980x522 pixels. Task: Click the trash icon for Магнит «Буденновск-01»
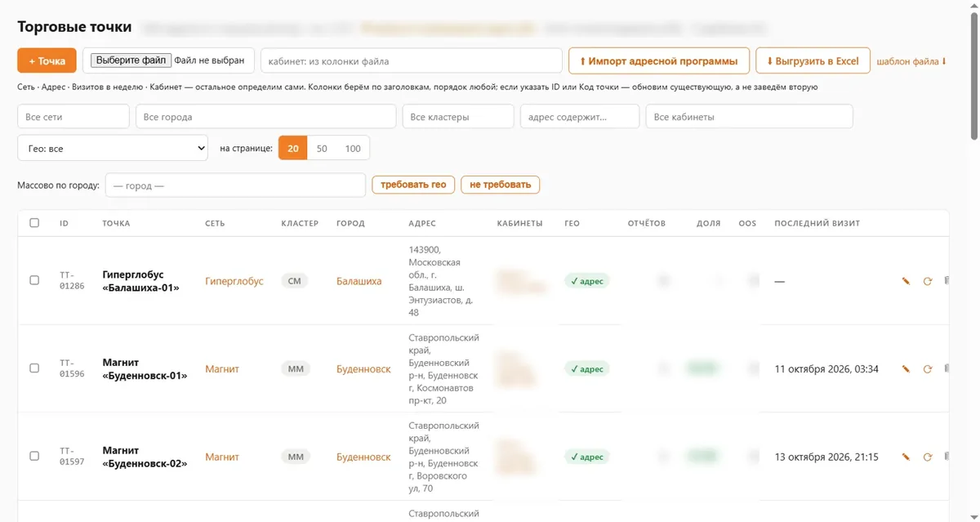coord(947,369)
